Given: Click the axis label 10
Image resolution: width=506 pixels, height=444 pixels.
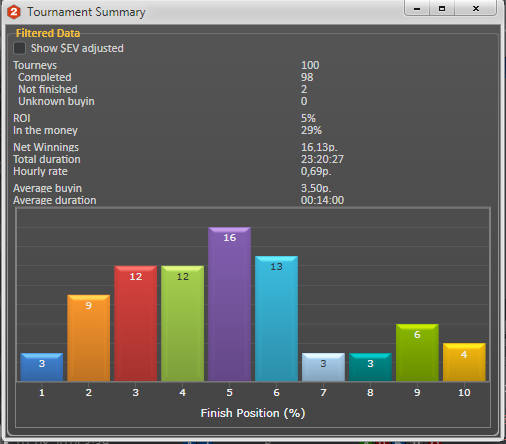Looking at the screenshot, I should pyautogui.click(x=464, y=392).
